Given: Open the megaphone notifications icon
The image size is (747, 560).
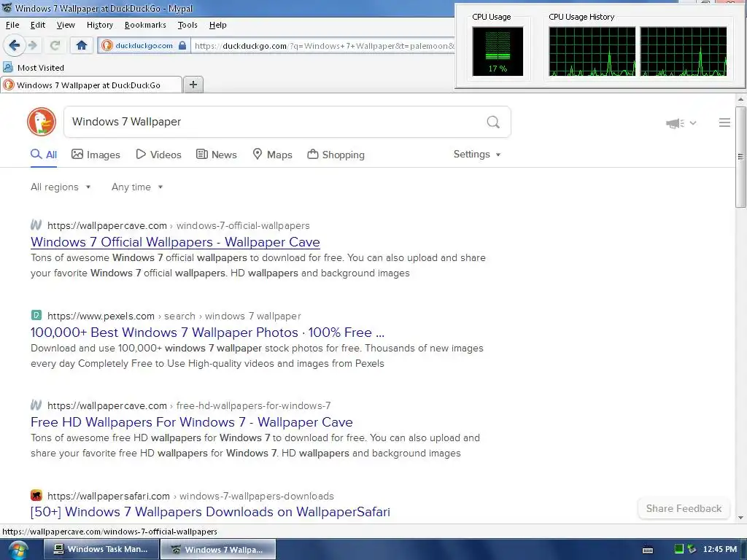Looking at the screenshot, I should (675, 123).
